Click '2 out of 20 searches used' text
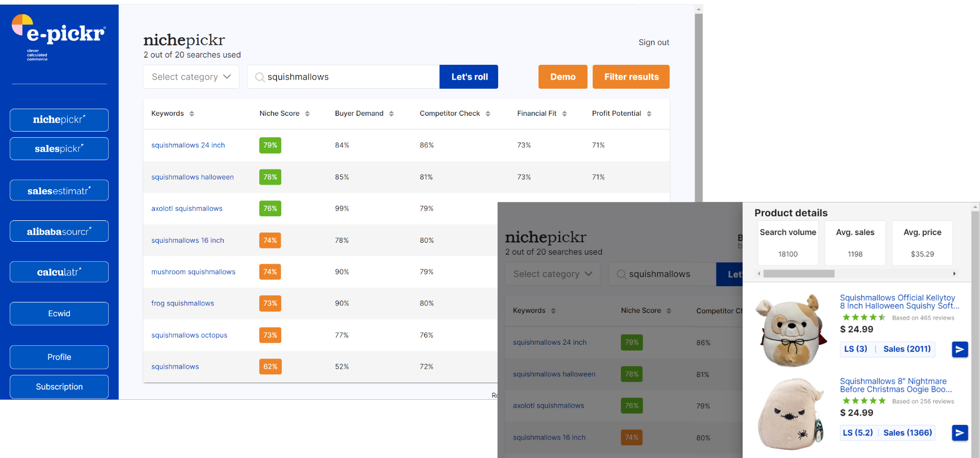Screen dimensions: 980x458 point(192,55)
